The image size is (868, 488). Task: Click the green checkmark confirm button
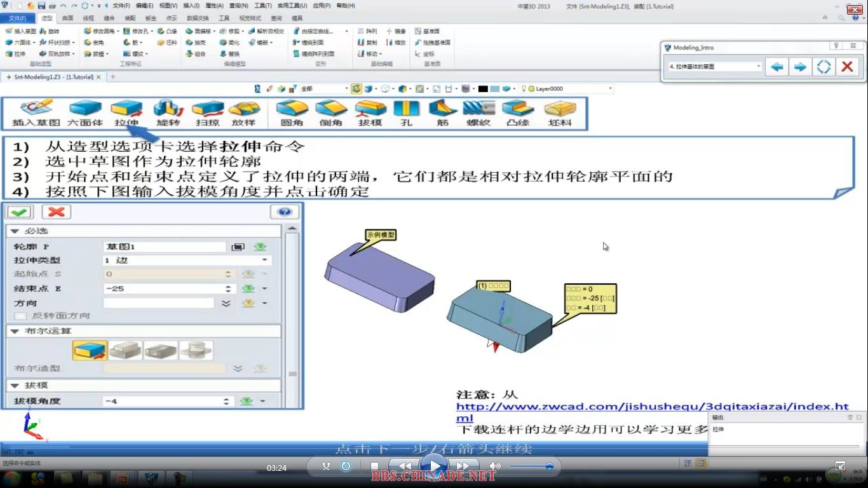[x=20, y=212]
